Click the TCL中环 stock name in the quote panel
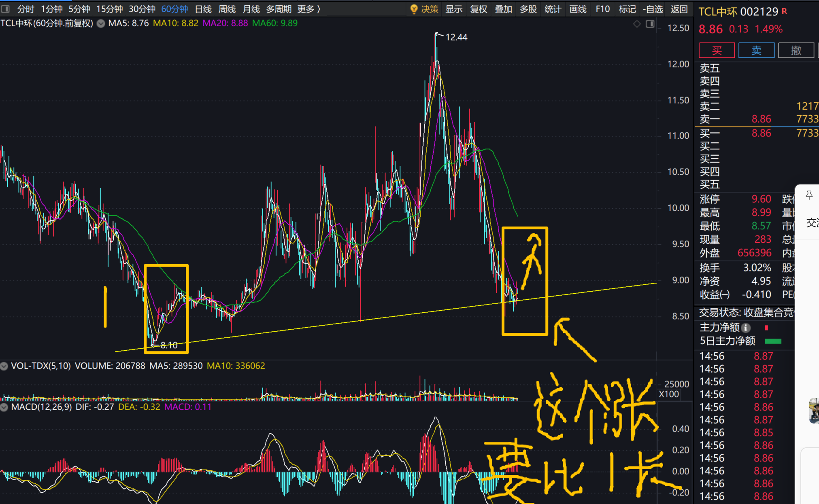 point(718,12)
